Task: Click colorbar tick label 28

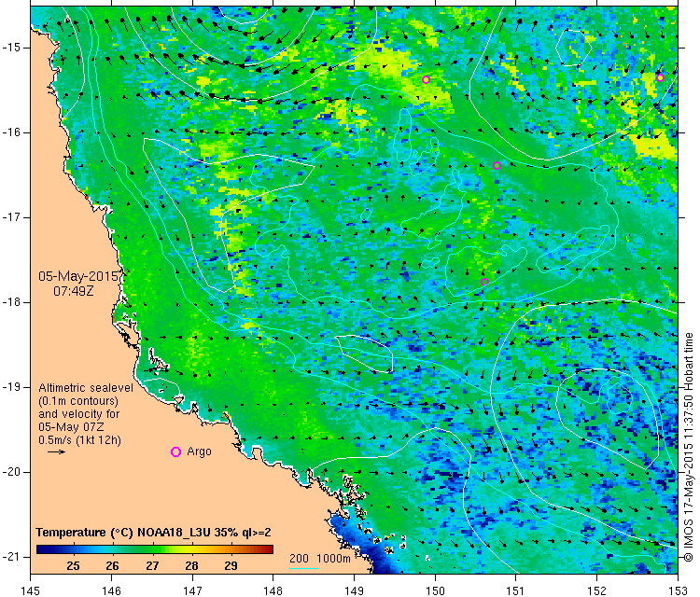Action: (x=191, y=566)
